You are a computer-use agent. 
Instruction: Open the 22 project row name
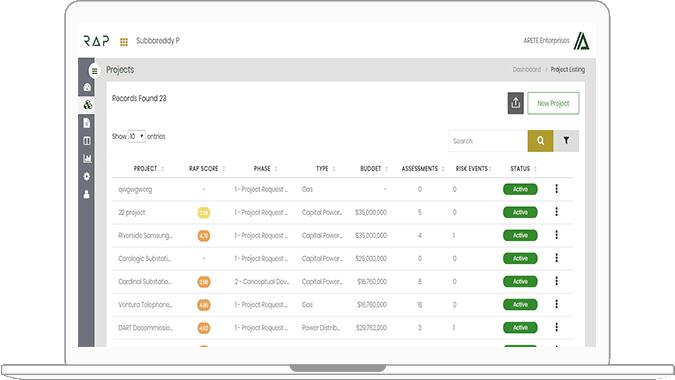(131, 213)
